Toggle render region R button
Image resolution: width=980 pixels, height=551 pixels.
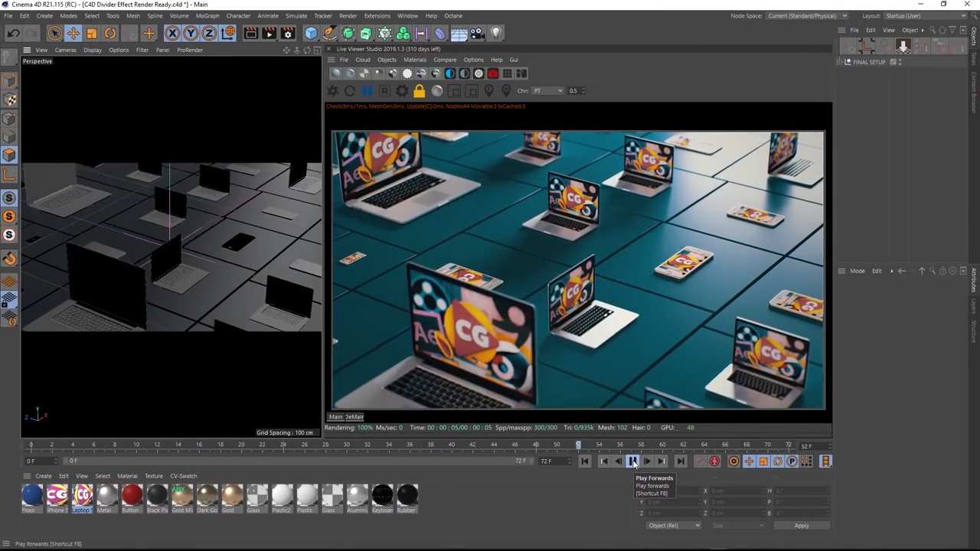(x=384, y=91)
